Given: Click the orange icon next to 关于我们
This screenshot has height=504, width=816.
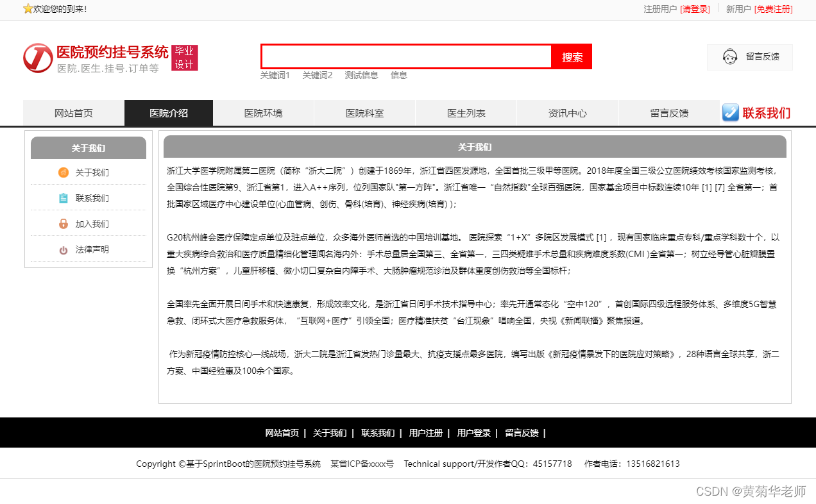Looking at the screenshot, I should point(63,172).
